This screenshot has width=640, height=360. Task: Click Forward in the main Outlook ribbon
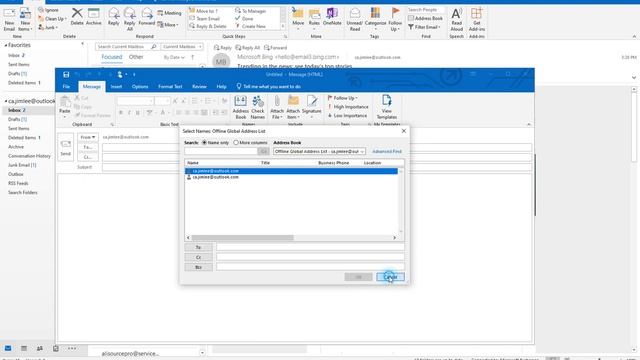147,17
